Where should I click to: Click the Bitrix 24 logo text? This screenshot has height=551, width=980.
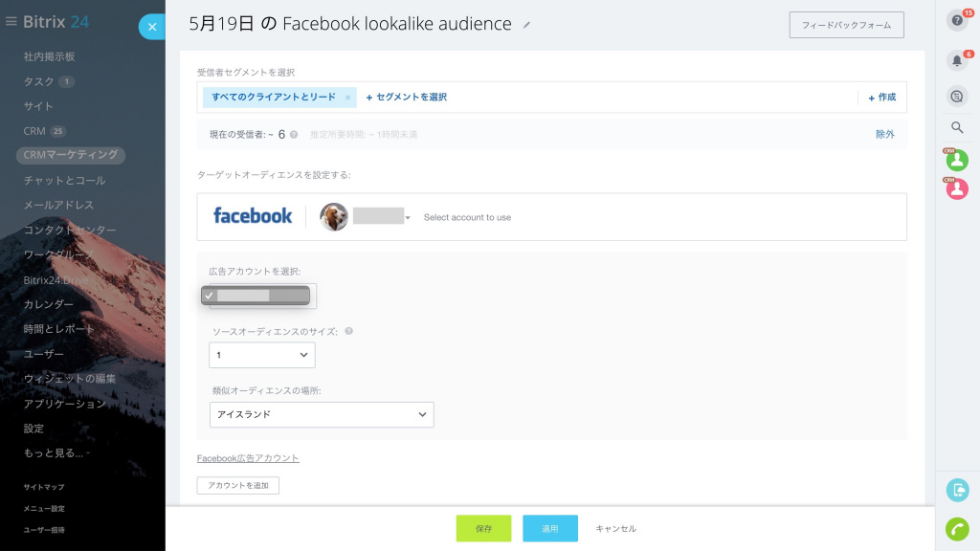click(56, 22)
